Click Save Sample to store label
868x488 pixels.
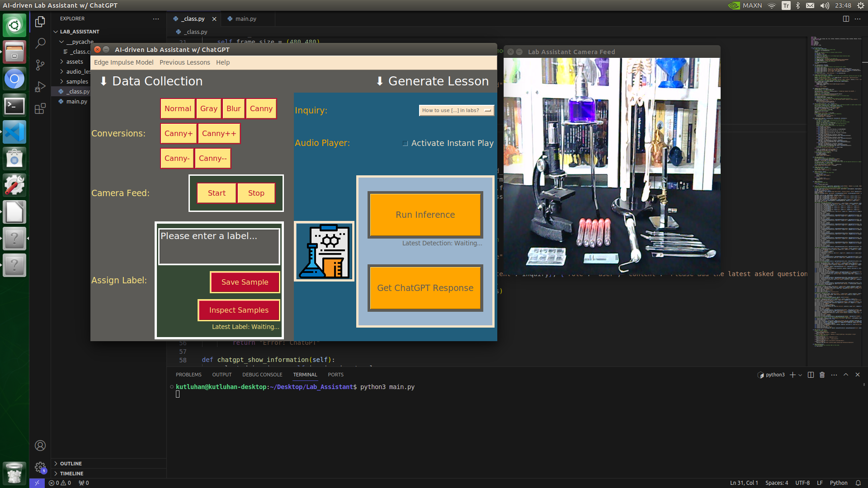(x=245, y=282)
